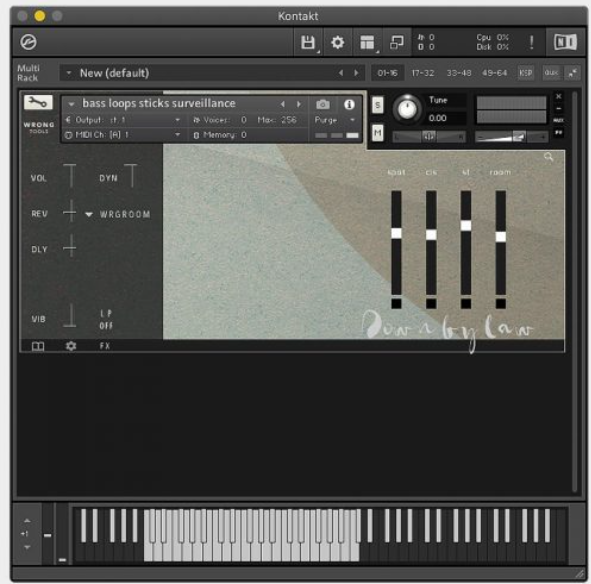Click the Tune knob
This screenshot has width=591, height=584.
[407, 109]
